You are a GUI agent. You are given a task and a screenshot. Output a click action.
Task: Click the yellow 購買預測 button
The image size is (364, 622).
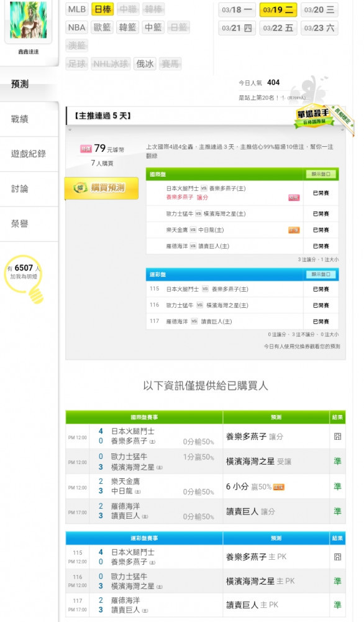pos(101,188)
